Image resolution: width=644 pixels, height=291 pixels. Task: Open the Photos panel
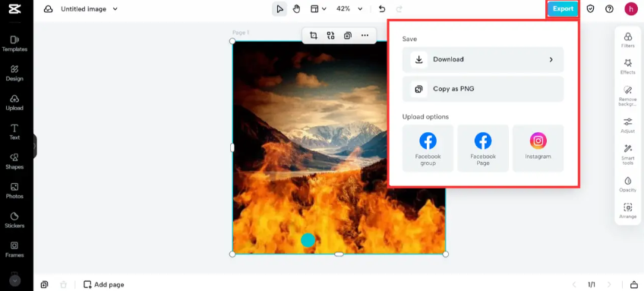click(x=14, y=191)
